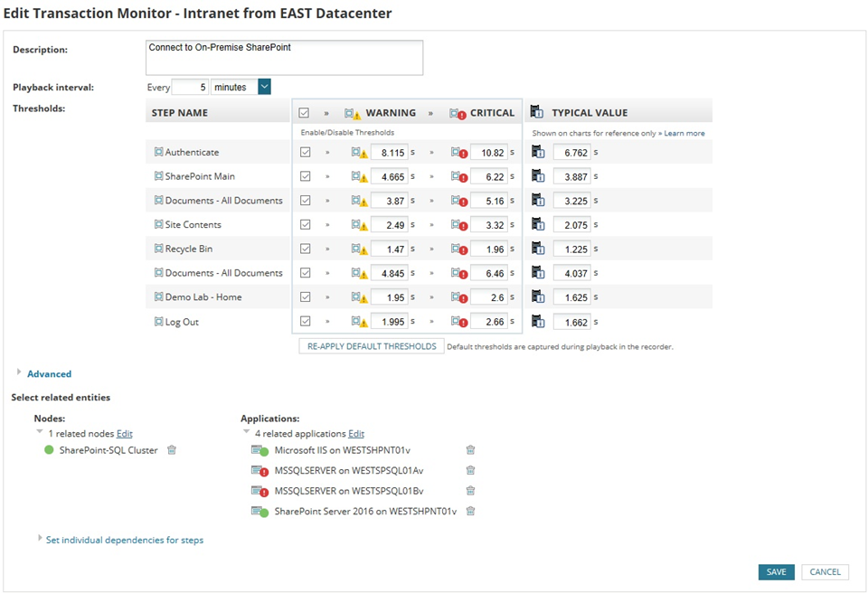Toggle thresholds checkbox for Recycle Bin
The width and height of the screenshot is (868, 593).
305,249
